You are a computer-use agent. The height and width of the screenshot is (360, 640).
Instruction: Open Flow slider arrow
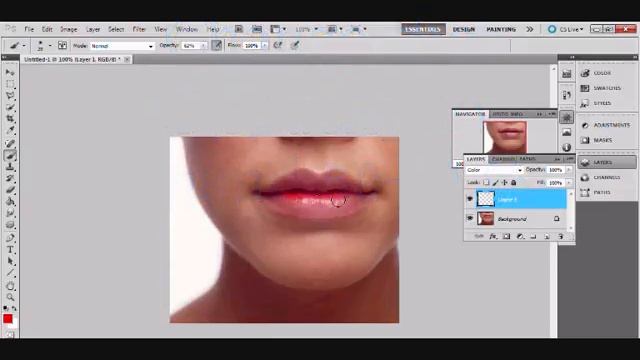(264, 46)
